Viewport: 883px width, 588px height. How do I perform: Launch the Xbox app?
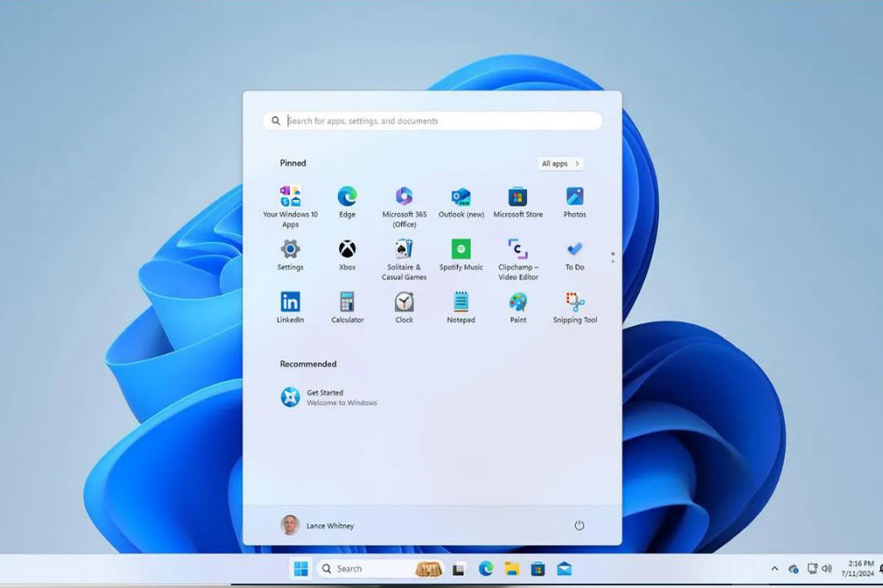(347, 254)
